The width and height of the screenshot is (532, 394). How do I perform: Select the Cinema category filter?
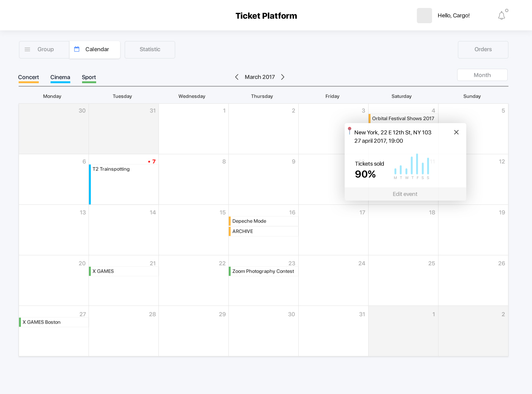click(60, 78)
